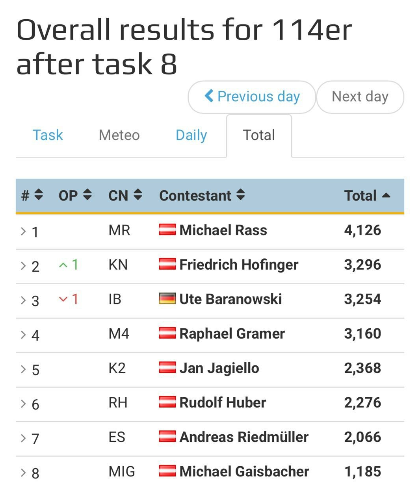The image size is (420, 504).
Task: Toggle Total column sort direction arrow
Action: (386, 195)
